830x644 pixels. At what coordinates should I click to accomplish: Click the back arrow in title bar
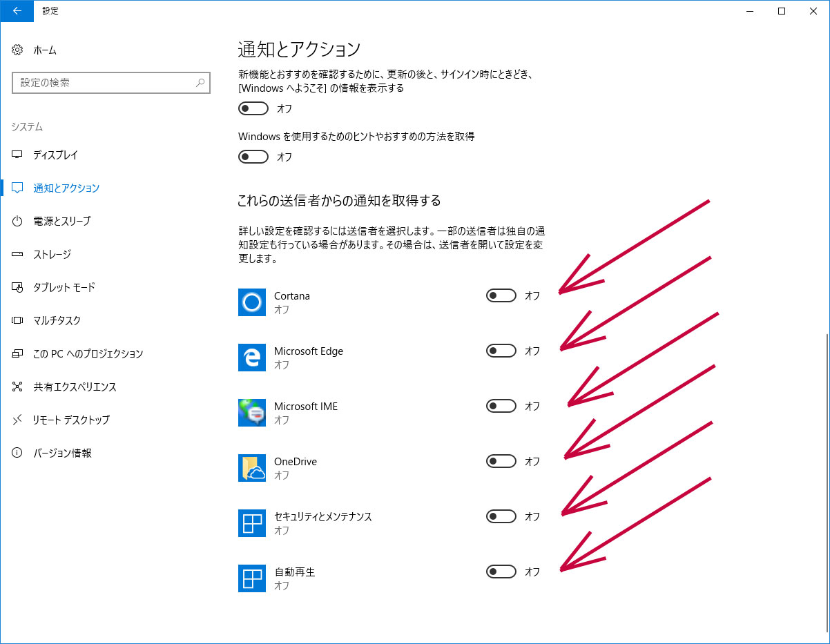[17, 10]
